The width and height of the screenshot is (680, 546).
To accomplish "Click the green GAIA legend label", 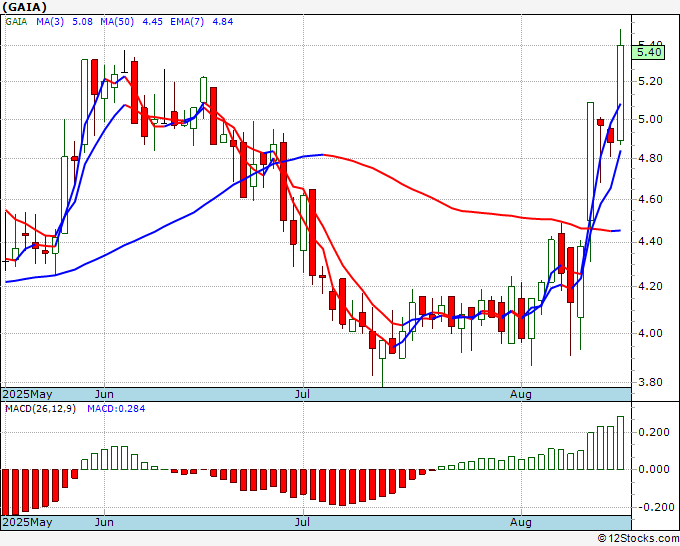I will [16, 22].
